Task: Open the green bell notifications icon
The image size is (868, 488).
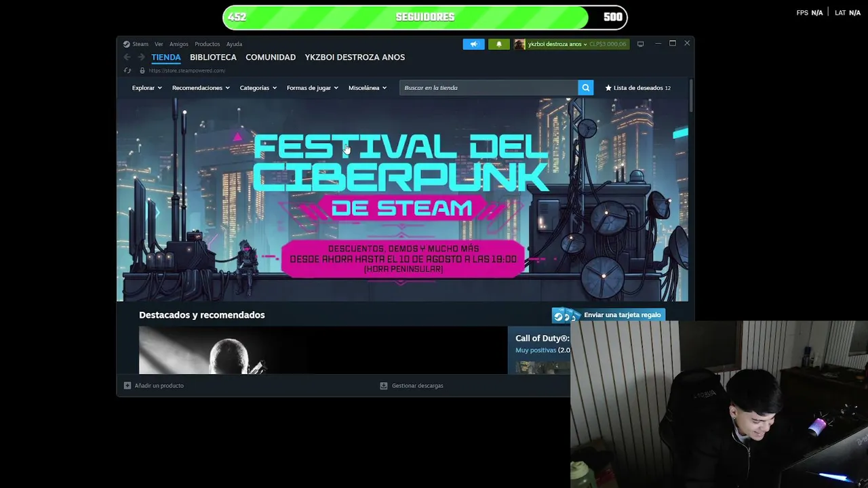Action: pyautogui.click(x=499, y=44)
